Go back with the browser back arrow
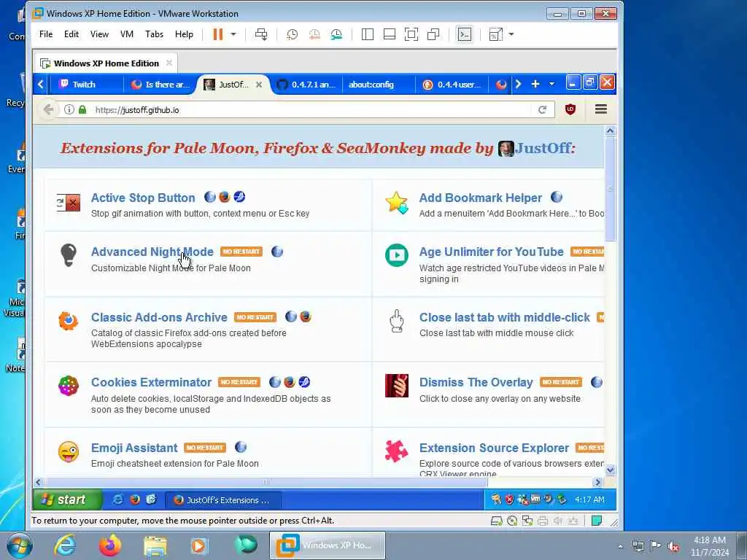Image resolution: width=747 pixels, height=560 pixels. (x=48, y=109)
